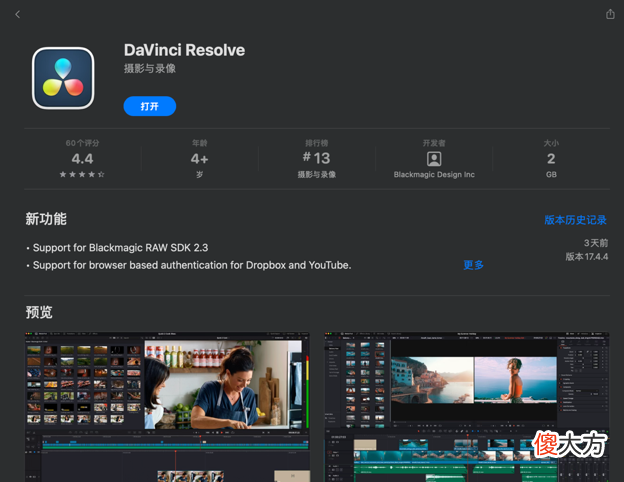Click 'Support for Blackmagic RAW SDK 2.3' line
Viewport: 624px width, 482px height.
pyautogui.click(x=120, y=248)
